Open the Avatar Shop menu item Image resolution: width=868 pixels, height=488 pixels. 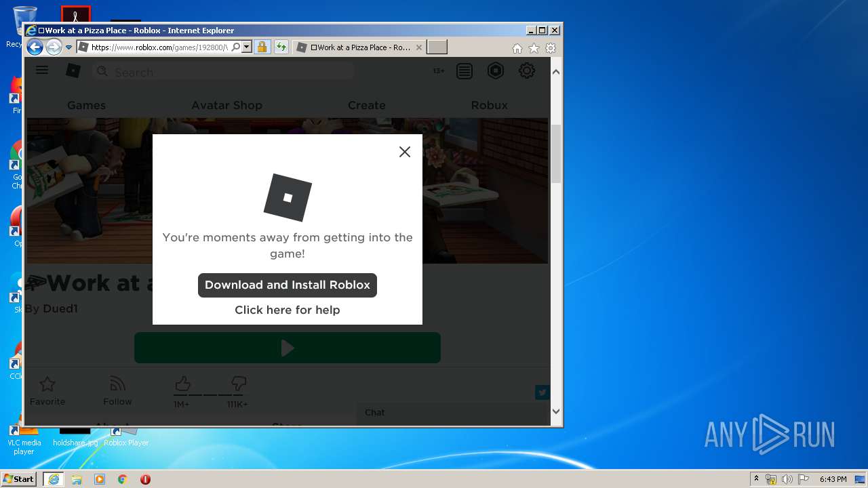(x=226, y=105)
